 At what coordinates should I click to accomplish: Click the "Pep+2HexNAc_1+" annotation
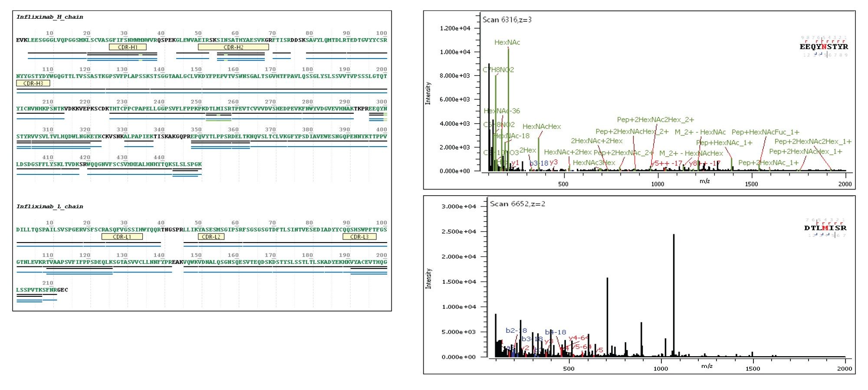[x=769, y=162]
